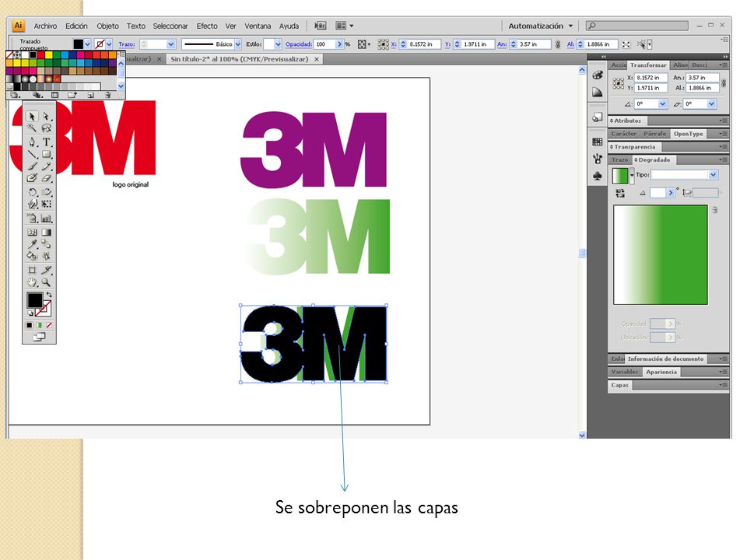Open the Swatches grid icon in dock

tap(598, 142)
